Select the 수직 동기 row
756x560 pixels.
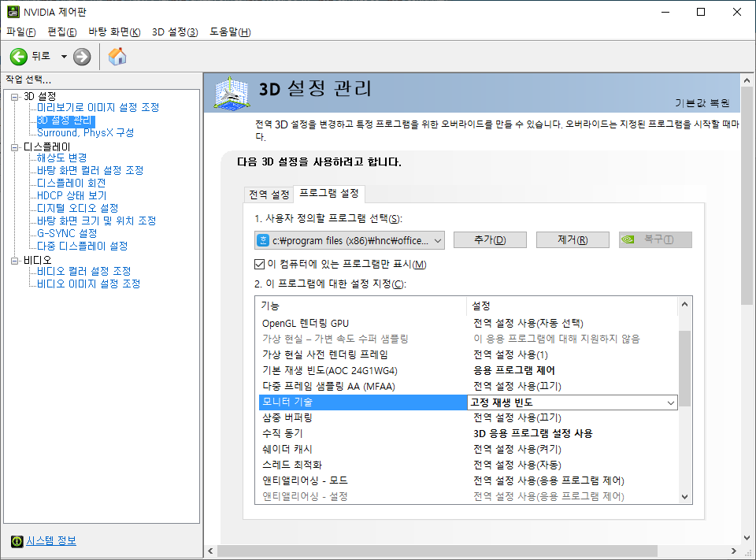[468, 434]
